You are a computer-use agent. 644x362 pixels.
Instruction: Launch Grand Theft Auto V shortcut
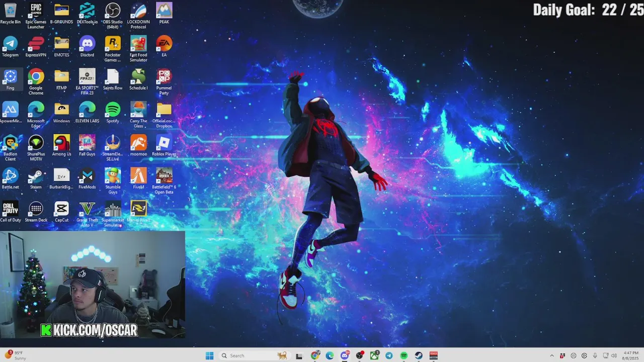(87, 214)
